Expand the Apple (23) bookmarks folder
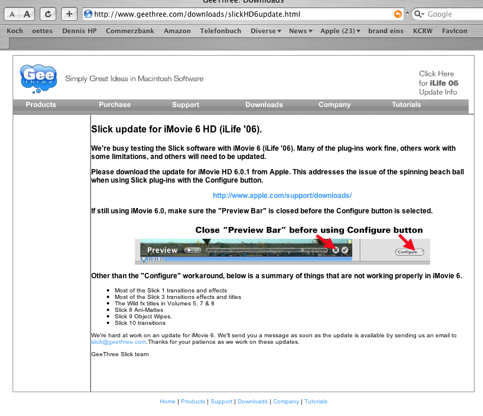Screen dimensions: 483x416 [340, 31]
